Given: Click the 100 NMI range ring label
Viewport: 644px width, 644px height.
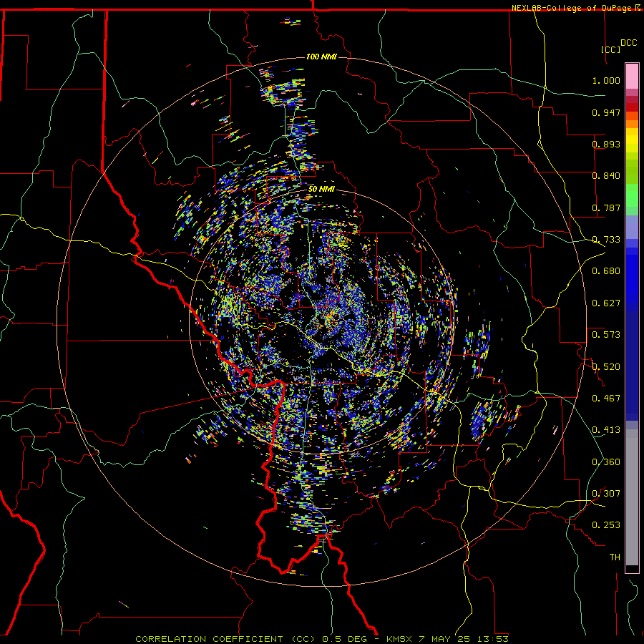Looking at the screenshot, I should 321,57.
